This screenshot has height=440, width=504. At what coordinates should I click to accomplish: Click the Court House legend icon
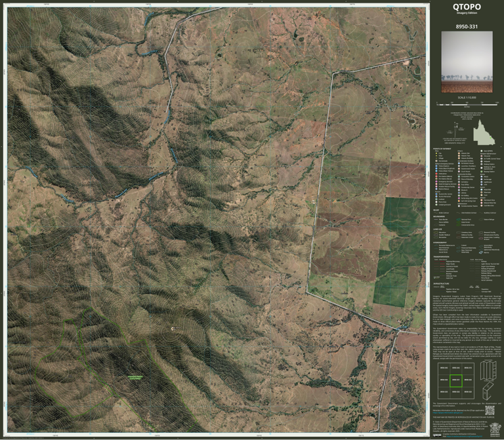coord(459,172)
